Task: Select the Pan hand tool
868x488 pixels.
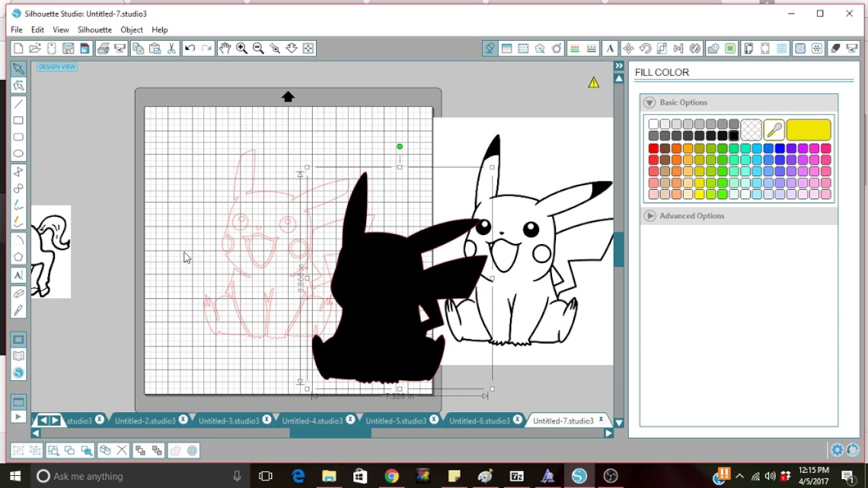Action: [x=225, y=48]
